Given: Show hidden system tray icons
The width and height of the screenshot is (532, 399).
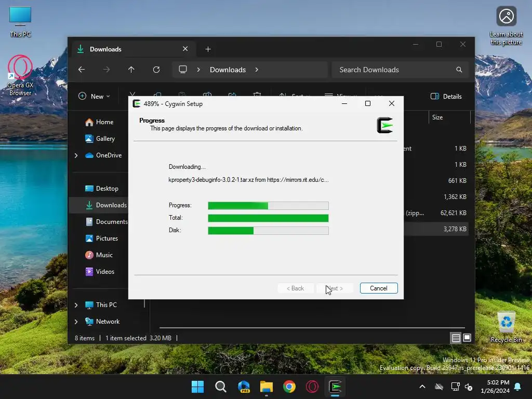Looking at the screenshot, I should (422, 387).
